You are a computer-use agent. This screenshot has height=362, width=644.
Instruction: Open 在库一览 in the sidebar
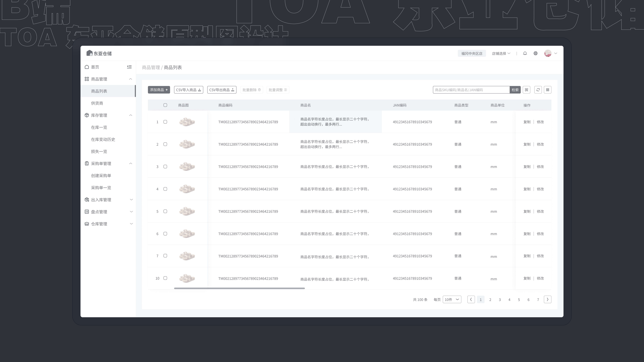pos(99,127)
